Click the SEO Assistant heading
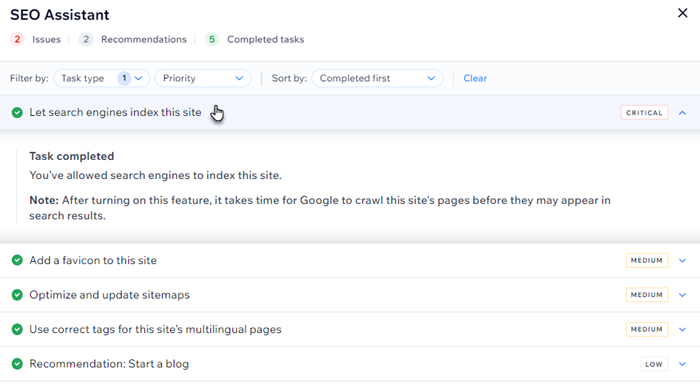700x388 pixels. 59,15
